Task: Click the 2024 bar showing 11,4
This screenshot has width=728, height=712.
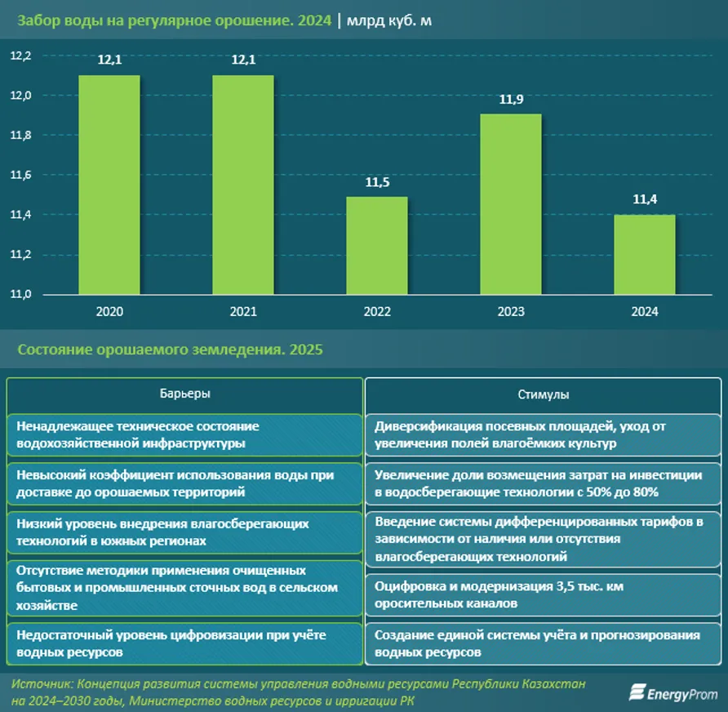Action: (645, 255)
